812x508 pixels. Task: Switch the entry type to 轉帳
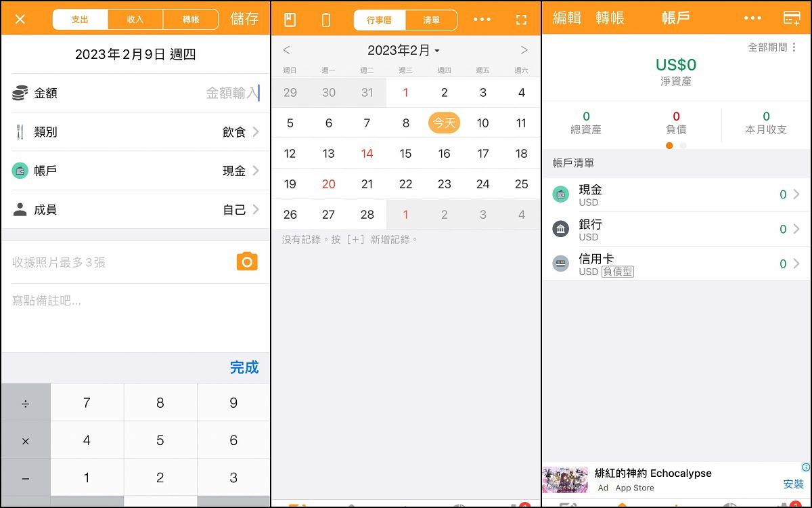[189, 20]
